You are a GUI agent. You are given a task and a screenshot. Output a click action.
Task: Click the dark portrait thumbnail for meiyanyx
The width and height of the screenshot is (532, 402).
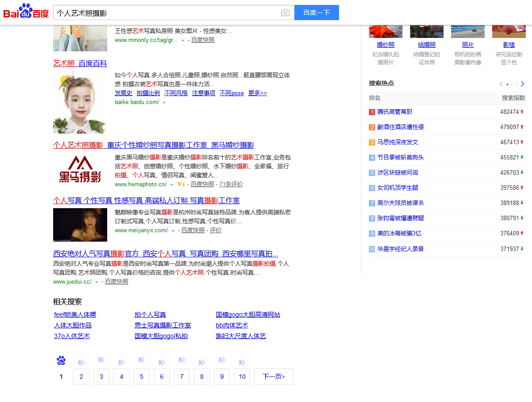click(x=80, y=225)
